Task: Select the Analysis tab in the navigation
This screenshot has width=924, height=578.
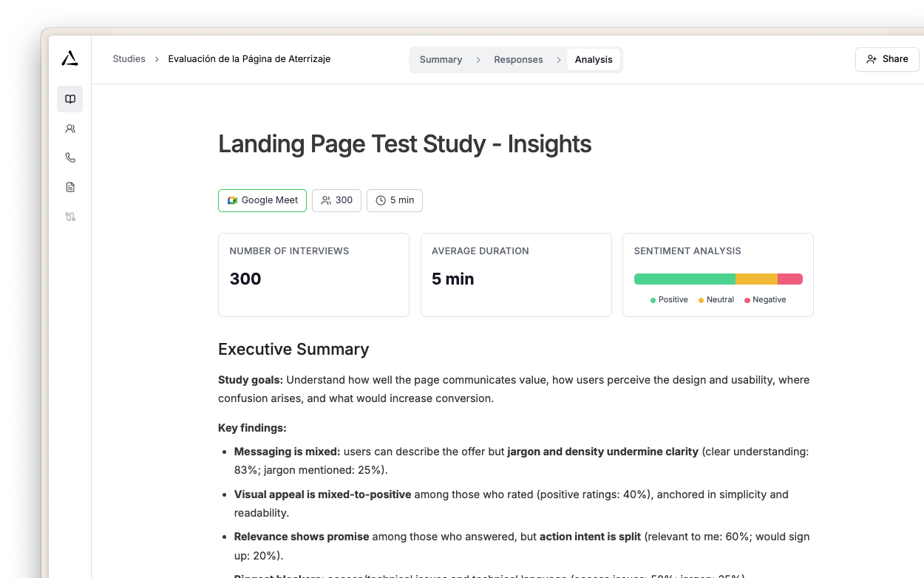Action: pyautogui.click(x=594, y=59)
